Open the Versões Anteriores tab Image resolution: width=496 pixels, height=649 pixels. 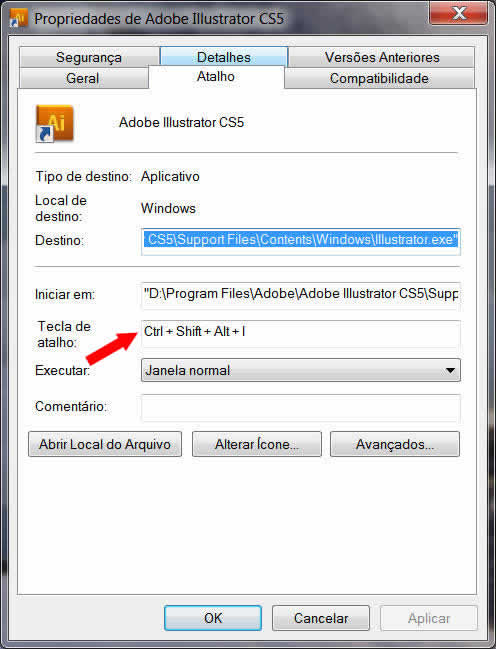(381, 57)
